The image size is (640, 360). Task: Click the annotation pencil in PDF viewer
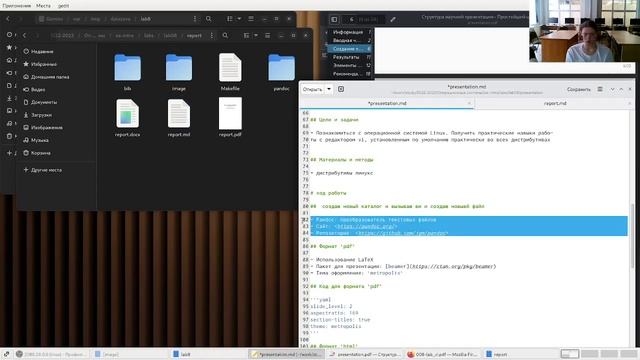393,19
